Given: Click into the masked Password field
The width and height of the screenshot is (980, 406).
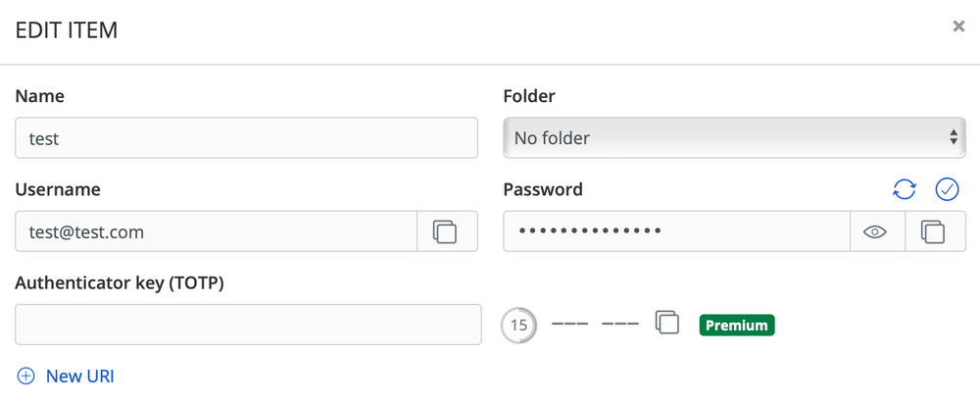Looking at the screenshot, I should pos(677,231).
